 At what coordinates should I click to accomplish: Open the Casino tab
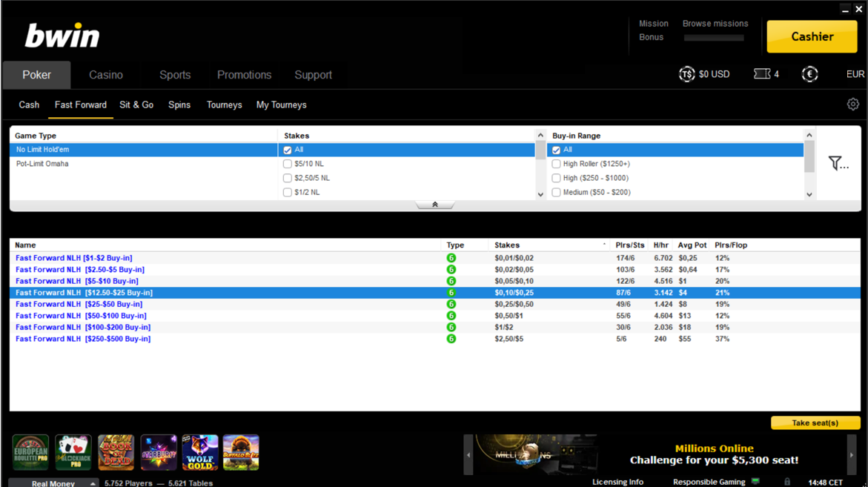pos(106,75)
